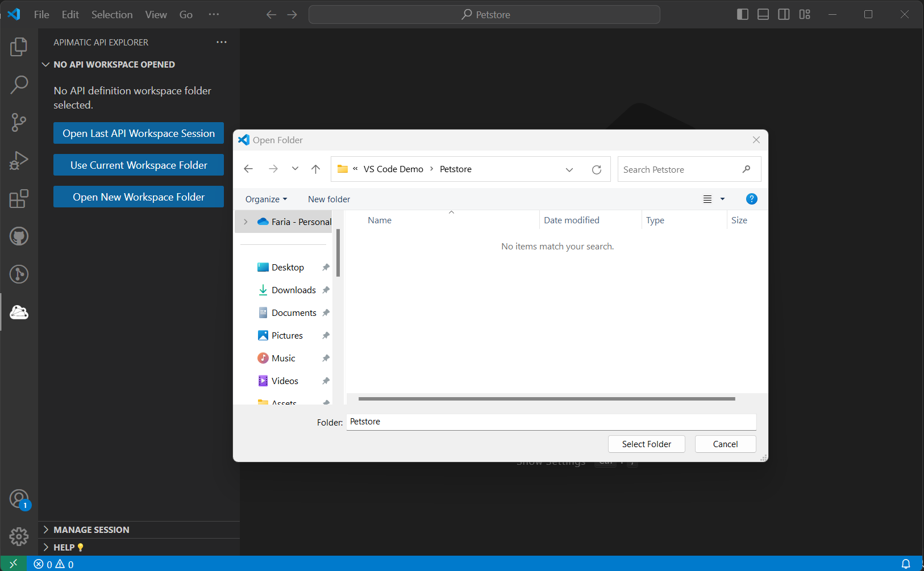Select Music in navigation pane

(x=283, y=359)
